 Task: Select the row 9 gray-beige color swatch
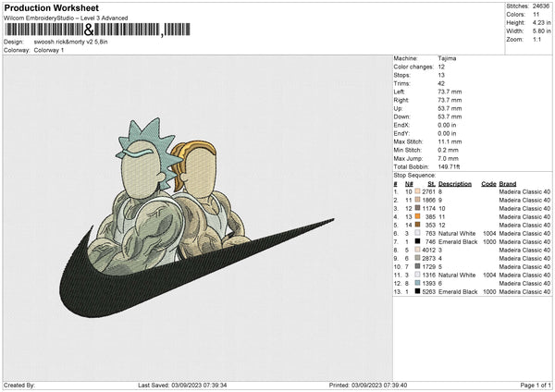[418, 258]
